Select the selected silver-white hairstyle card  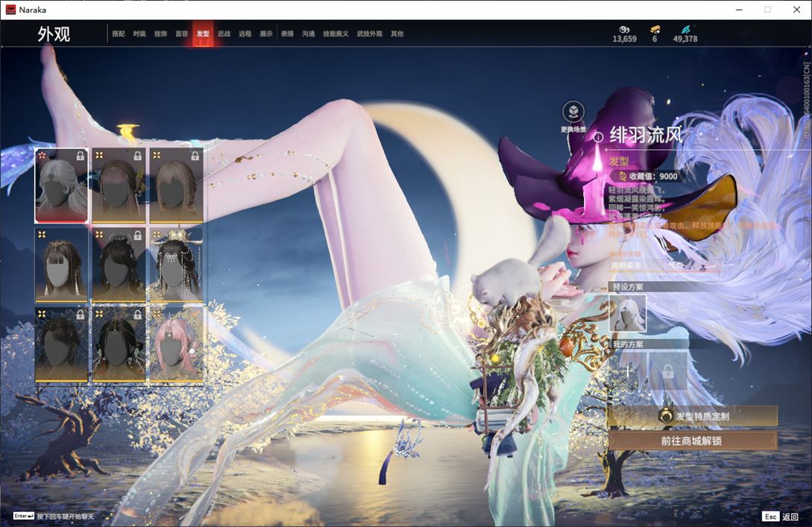(61, 186)
